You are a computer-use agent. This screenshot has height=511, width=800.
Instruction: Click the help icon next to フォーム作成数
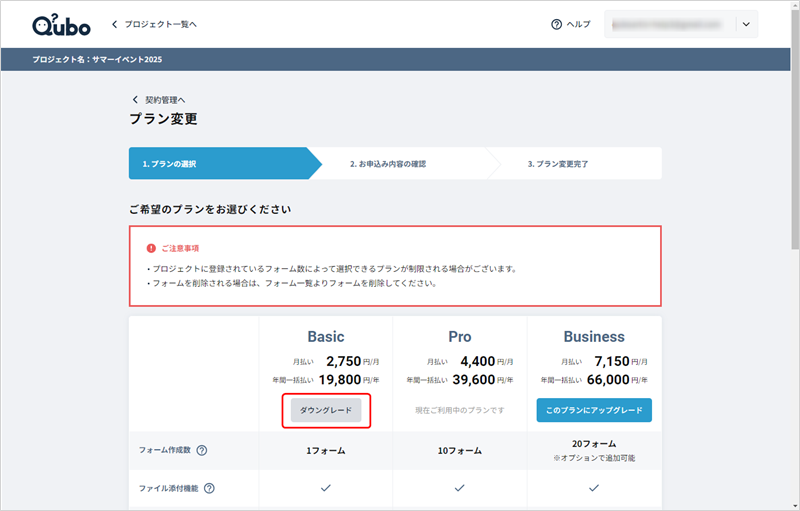tap(201, 451)
